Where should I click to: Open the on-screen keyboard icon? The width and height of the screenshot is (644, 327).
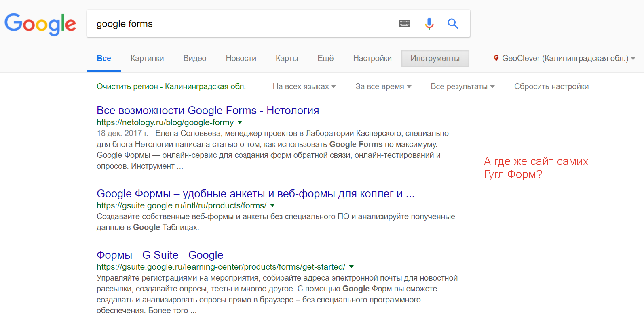coord(404,24)
